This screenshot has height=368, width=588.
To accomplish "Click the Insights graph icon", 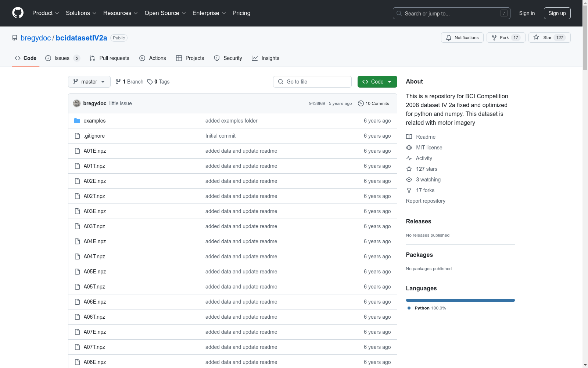I will tap(255, 58).
